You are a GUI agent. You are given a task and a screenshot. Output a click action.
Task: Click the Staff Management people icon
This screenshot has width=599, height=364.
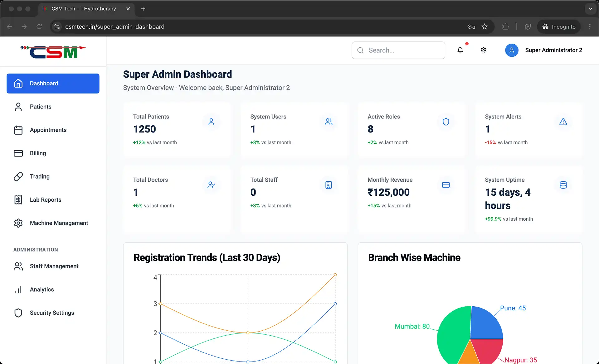[18, 266]
